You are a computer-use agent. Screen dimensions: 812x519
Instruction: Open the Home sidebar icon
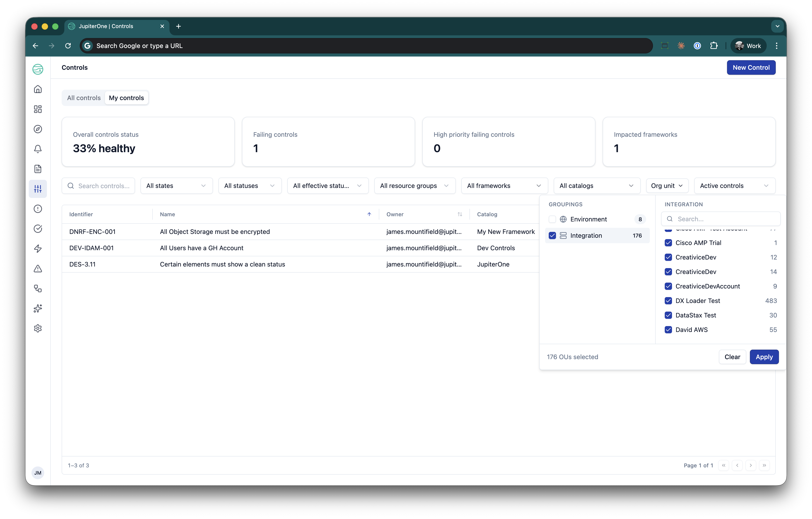(38, 89)
